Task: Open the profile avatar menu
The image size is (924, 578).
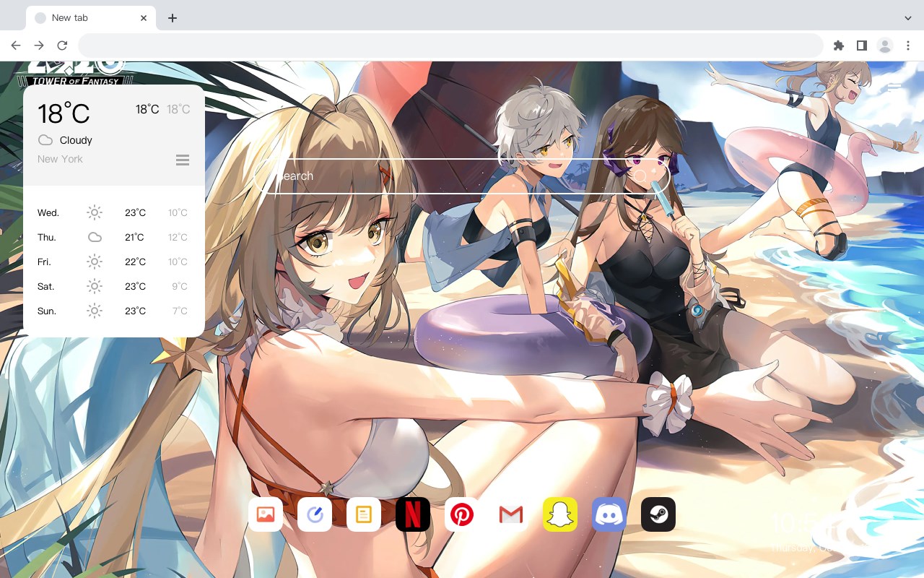Action: [x=884, y=46]
